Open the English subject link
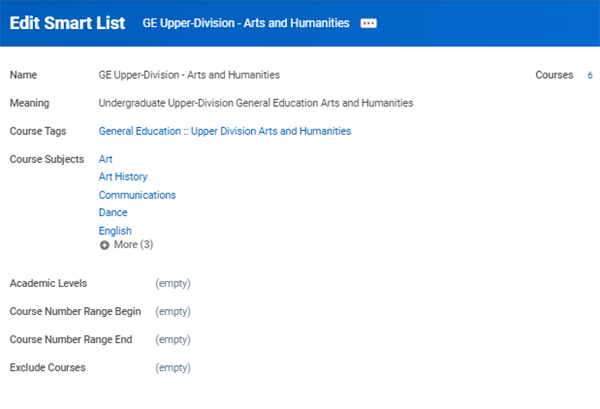This screenshot has width=600, height=409. pos(115,231)
